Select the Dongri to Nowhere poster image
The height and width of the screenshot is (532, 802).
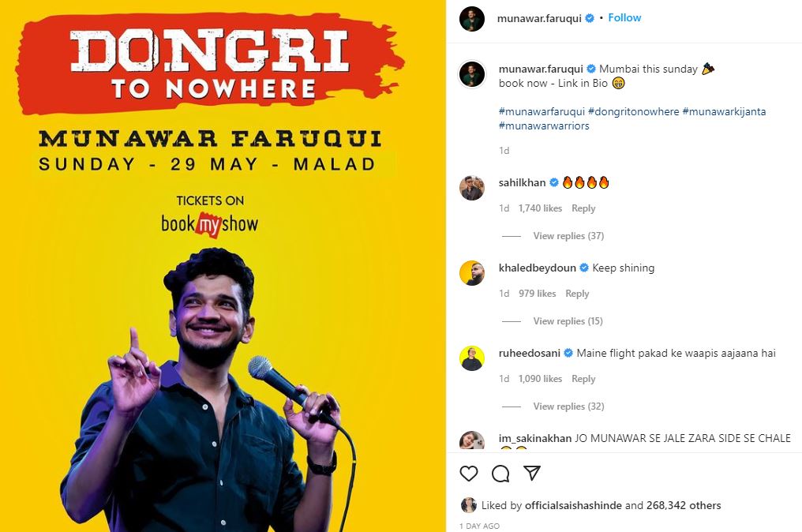[x=223, y=266]
